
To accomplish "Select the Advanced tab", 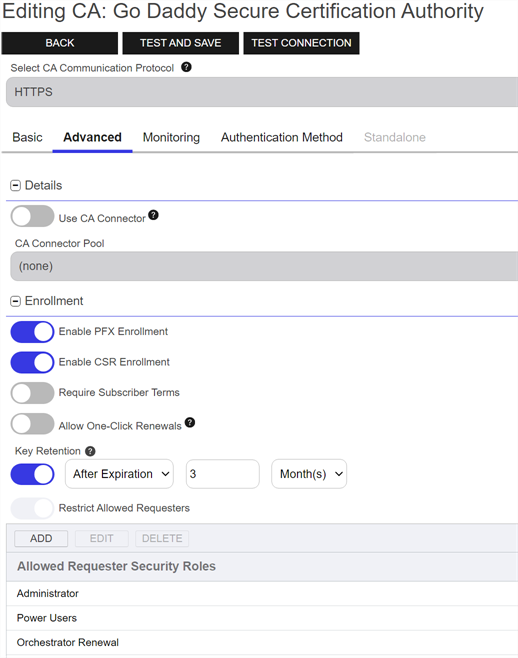I will click(x=92, y=137).
